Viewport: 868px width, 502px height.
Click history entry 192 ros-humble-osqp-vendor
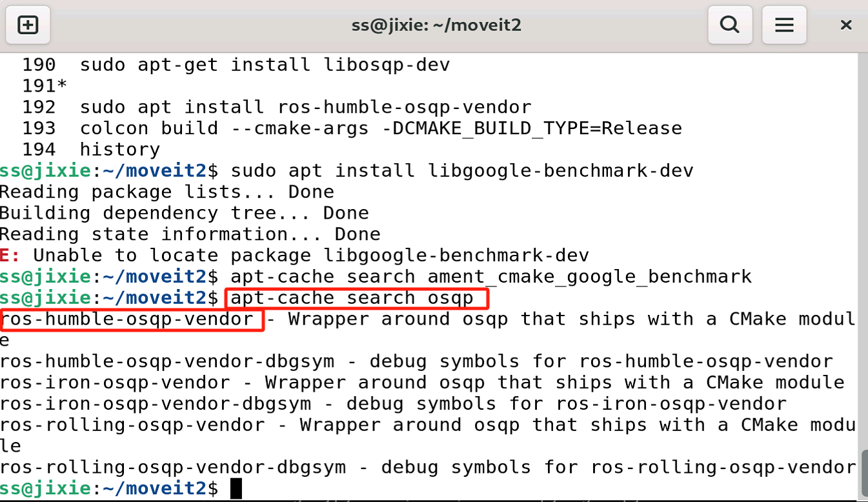[x=305, y=107]
